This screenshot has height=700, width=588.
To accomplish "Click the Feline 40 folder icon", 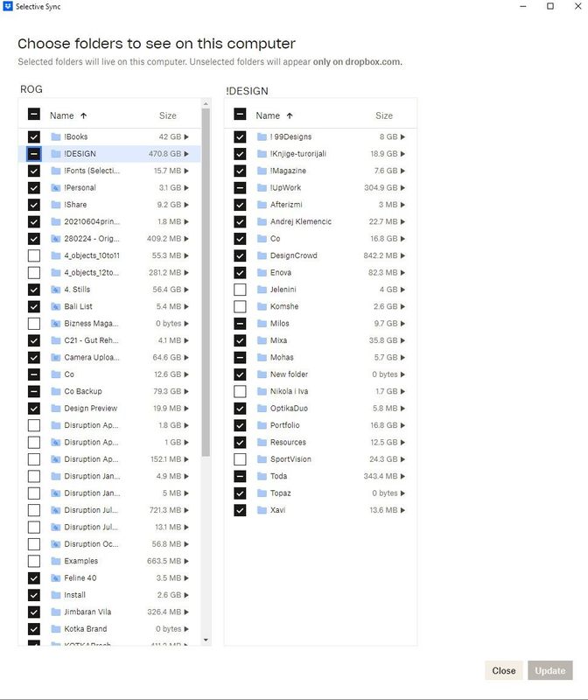I will (56, 577).
